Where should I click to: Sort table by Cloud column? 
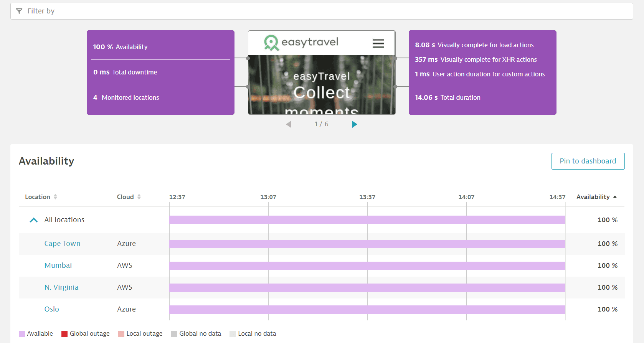(129, 197)
